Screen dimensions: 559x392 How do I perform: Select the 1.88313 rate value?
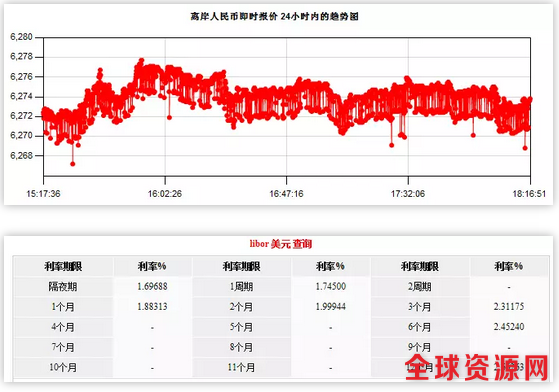(152, 307)
